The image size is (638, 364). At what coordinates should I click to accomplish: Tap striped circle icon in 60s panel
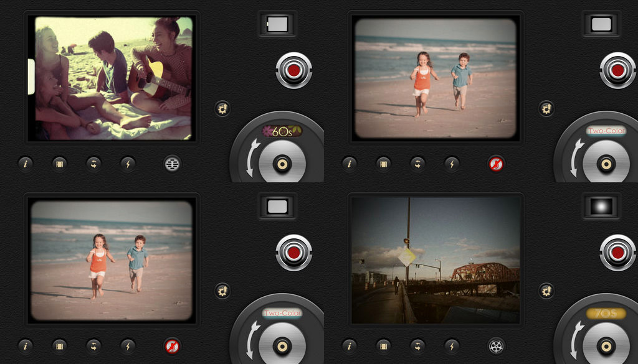pos(172,164)
